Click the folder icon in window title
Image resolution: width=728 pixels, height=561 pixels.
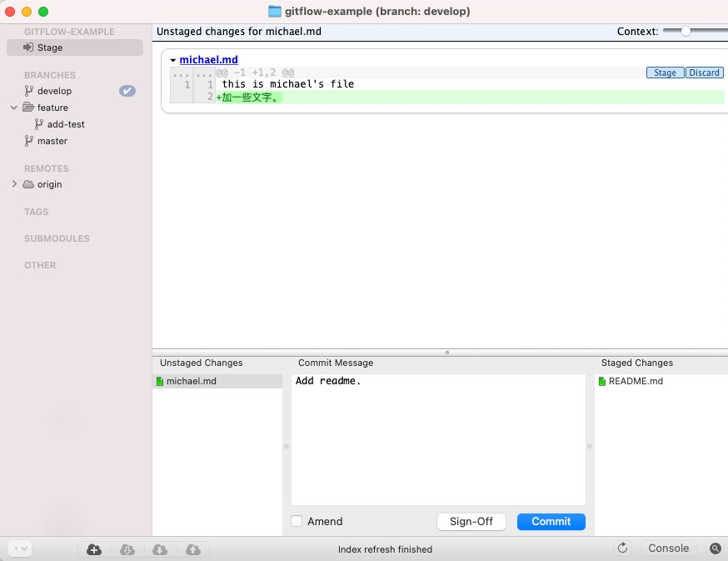click(275, 12)
